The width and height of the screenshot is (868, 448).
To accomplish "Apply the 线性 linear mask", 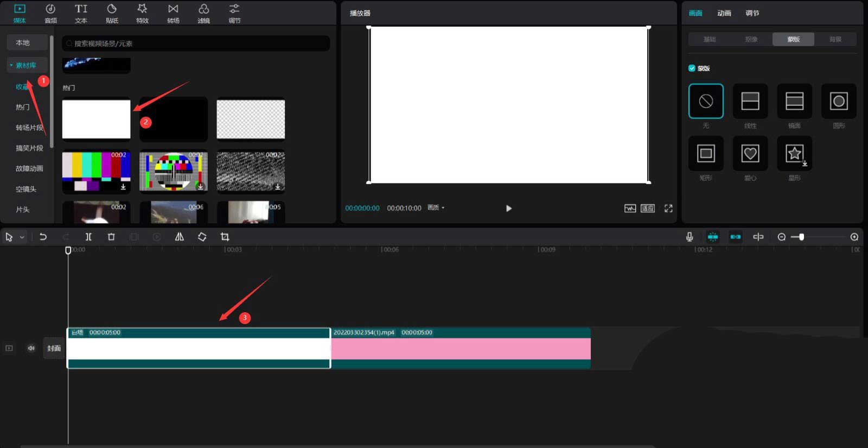I will (x=750, y=101).
